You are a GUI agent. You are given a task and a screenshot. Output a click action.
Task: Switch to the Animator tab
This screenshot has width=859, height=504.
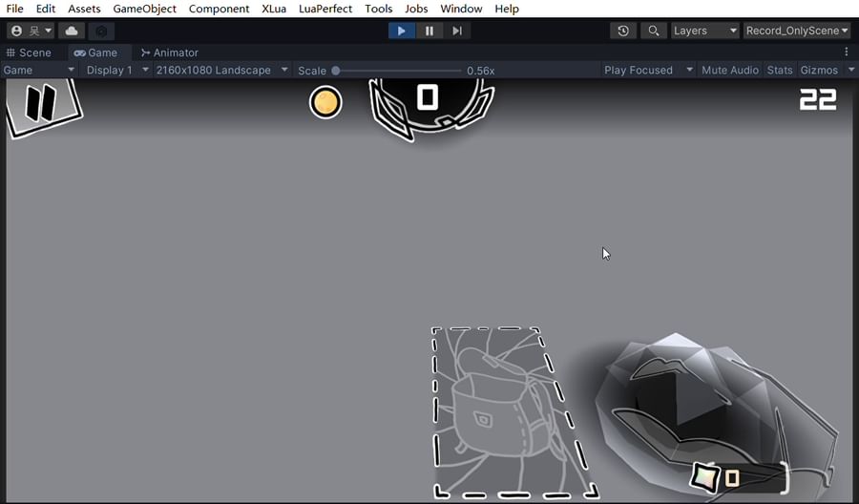[x=170, y=52]
